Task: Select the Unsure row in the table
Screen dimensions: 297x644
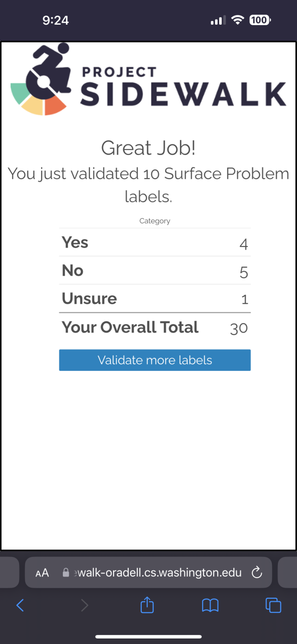Action: coord(155,299)
